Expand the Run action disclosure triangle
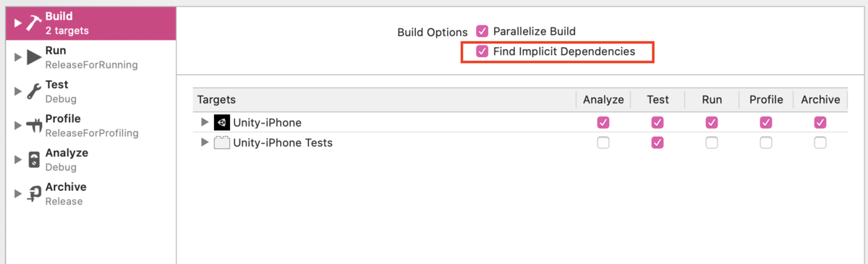The height and width of the screenshot is (264, 868). [x=18, y=57]
